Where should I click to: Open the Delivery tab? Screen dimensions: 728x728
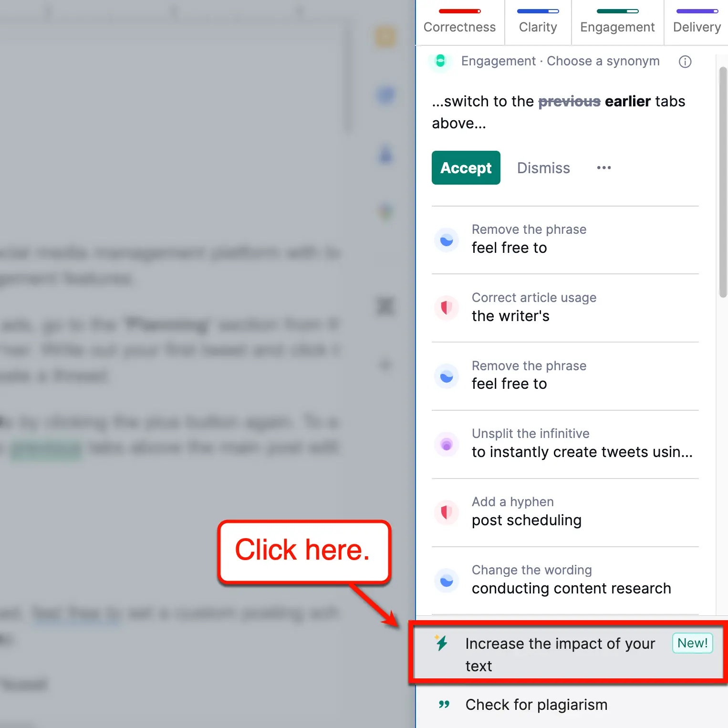point(696,27)
